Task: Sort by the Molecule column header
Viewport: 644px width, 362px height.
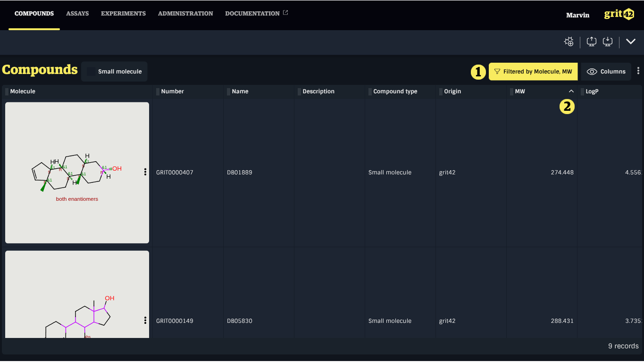Action: click(x=23, y=91)
